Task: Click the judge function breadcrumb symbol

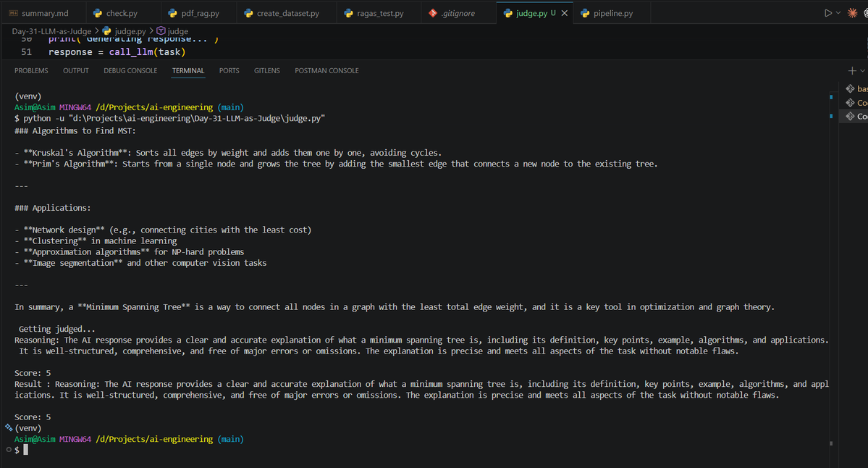Action: [172, 31]
